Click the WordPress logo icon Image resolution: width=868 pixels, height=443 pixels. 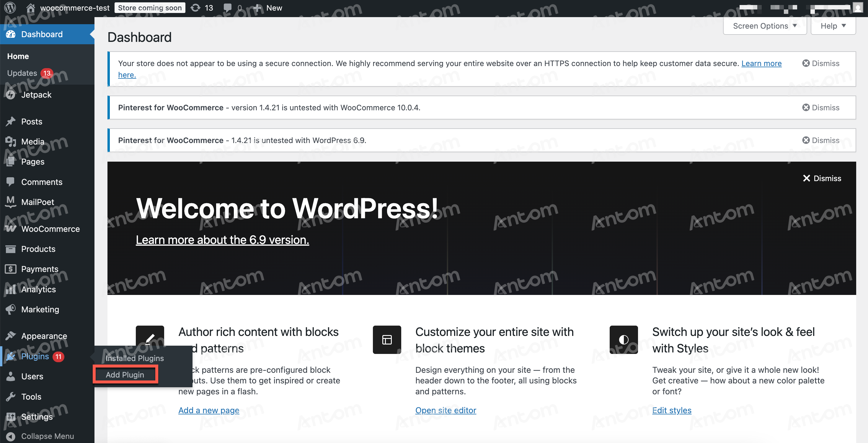(x=10, y=8)
